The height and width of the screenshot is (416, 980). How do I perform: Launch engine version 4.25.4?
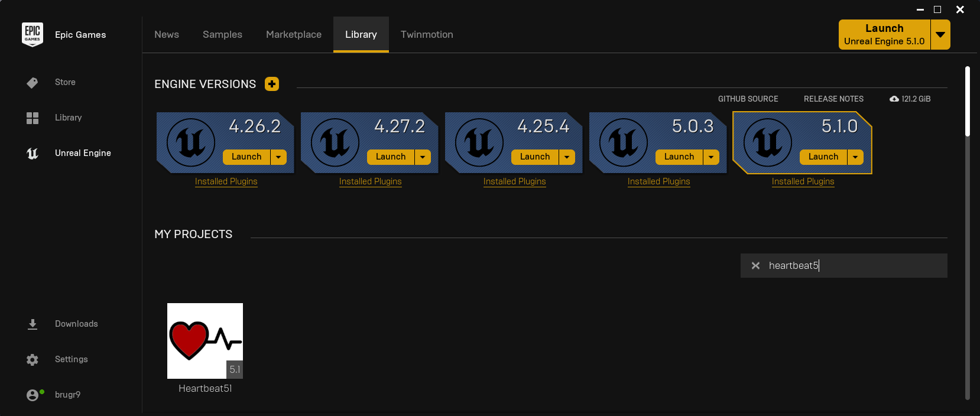pyautogui.click(x=535, y=157)
